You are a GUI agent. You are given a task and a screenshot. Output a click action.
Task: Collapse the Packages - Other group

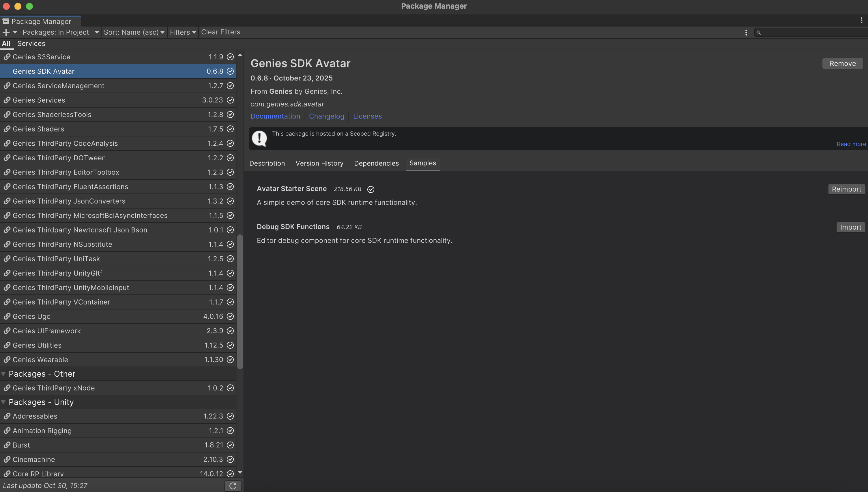tap(3, 374)
